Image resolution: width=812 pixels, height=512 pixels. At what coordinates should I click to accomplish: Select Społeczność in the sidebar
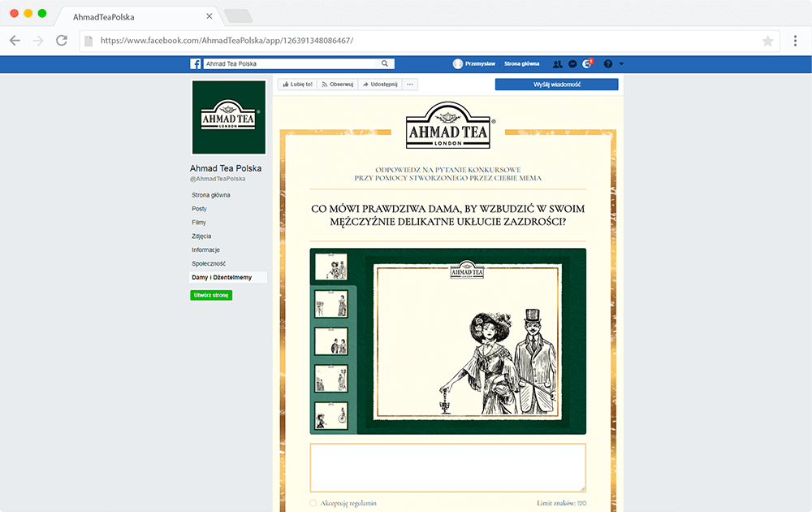tap(209, 264)
